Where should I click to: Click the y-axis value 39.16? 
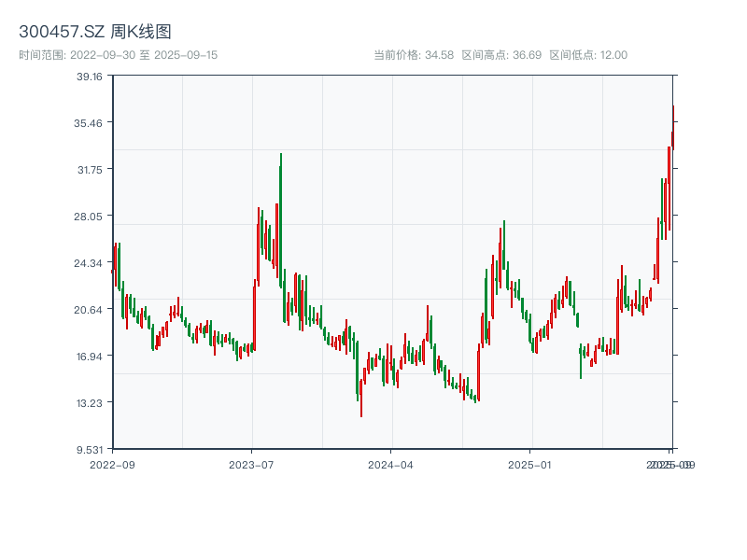[x=90, y=77]
